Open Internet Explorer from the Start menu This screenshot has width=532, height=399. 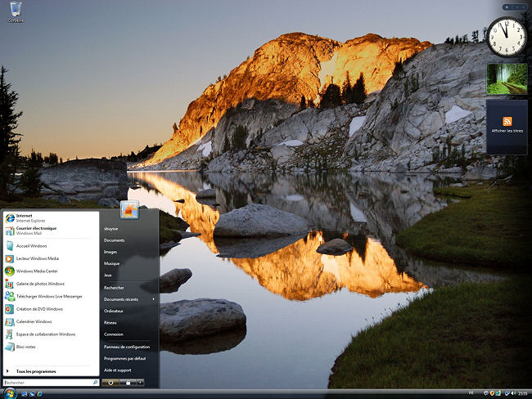33,217
